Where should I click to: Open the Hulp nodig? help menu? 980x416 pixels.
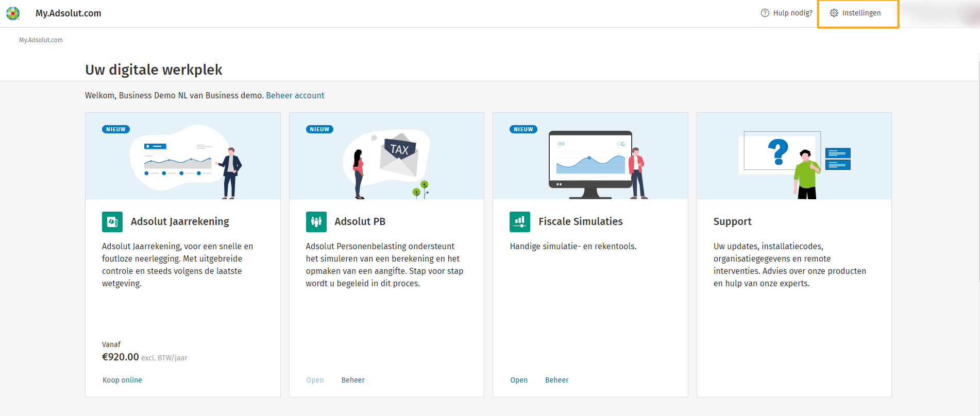pyautogui.click(x=787, y=13)
